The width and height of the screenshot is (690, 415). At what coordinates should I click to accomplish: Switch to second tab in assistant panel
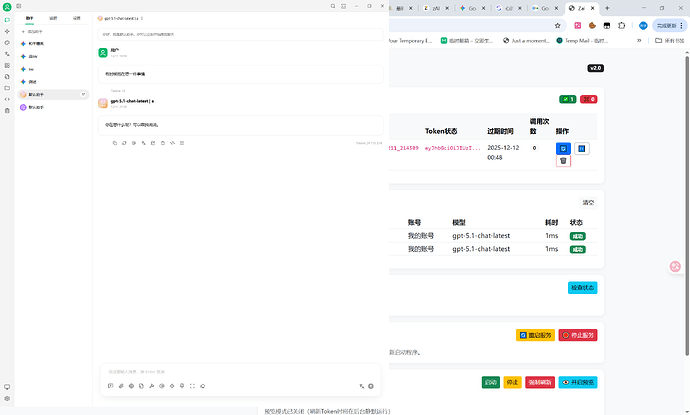[53, 18]
